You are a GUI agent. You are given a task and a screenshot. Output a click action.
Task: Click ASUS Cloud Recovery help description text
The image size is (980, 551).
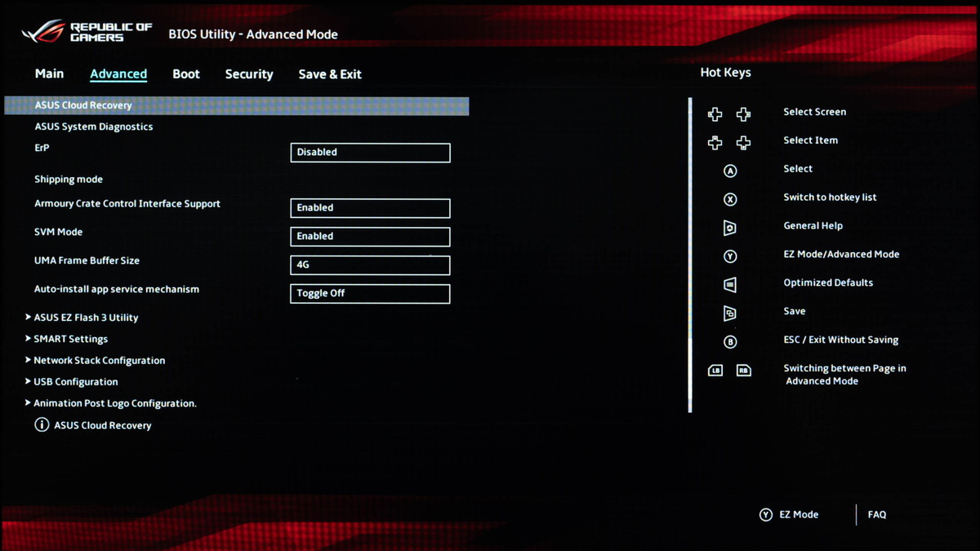point(103,425)
